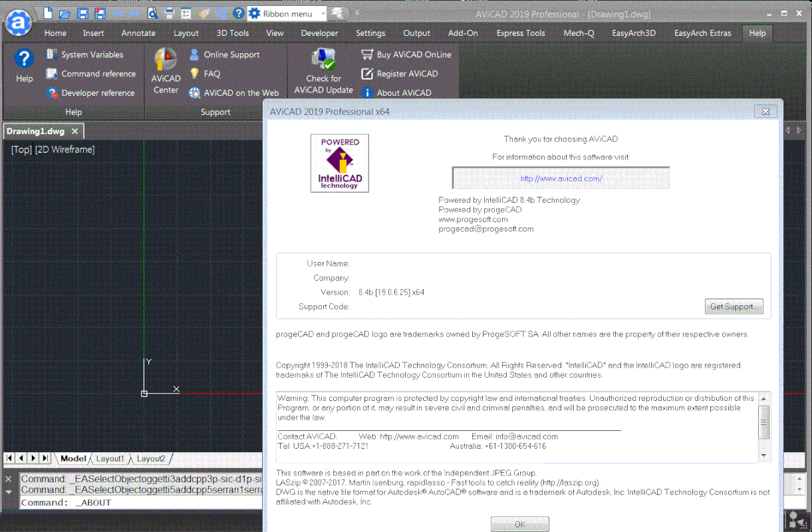Redo the action in quick access toolbar
The height and width of the screenshot is (532, 812).
click(135, 13)
